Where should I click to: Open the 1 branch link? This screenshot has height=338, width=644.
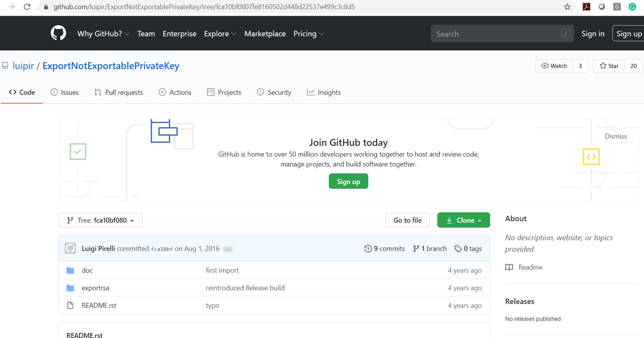point(430,249)
